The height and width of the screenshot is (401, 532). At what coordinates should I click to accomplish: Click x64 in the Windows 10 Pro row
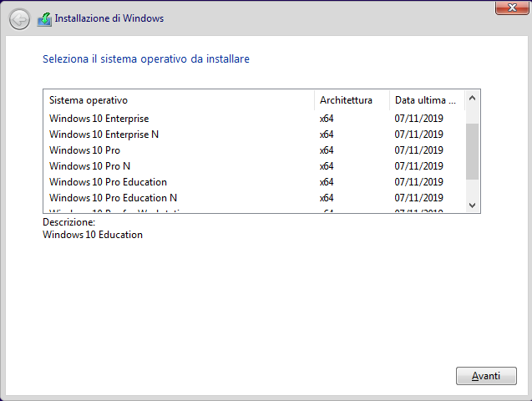[327, 150]
